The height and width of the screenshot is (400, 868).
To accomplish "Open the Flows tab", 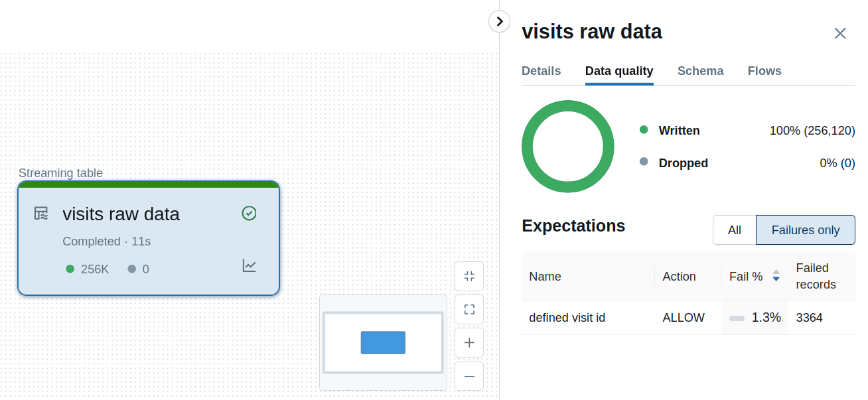I will click(764, 71).
